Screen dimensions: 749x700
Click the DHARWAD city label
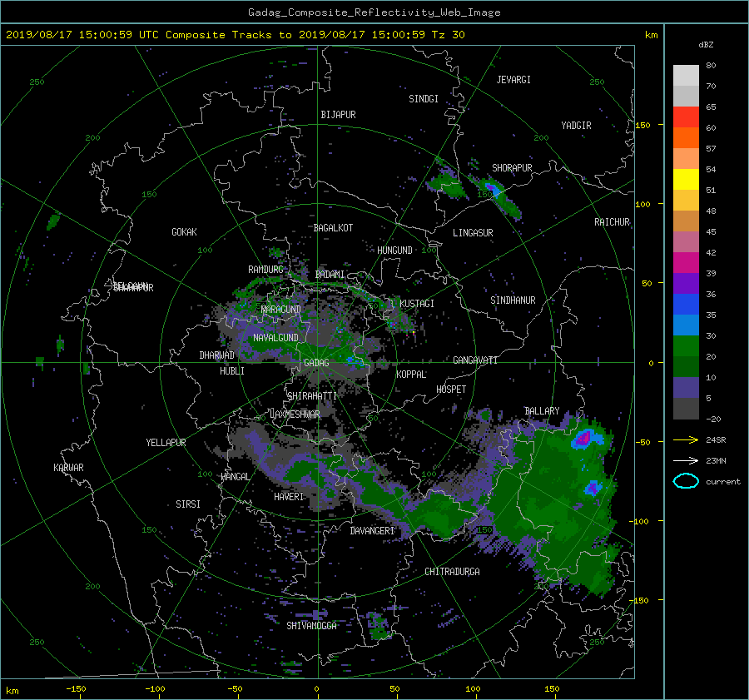pos(216,355)
